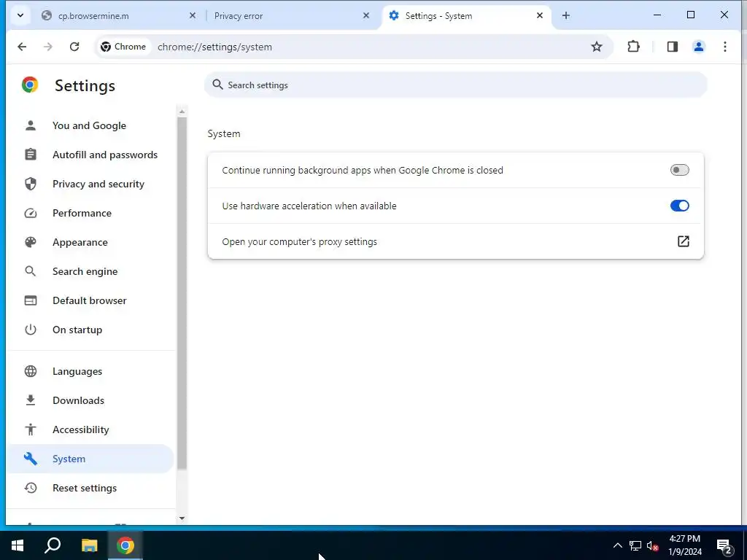Image resolution: width=747 pixels, height=560 pixels.
Task: Focus the Search settings field
Action: pyautogui.click(x=455, y=85)
